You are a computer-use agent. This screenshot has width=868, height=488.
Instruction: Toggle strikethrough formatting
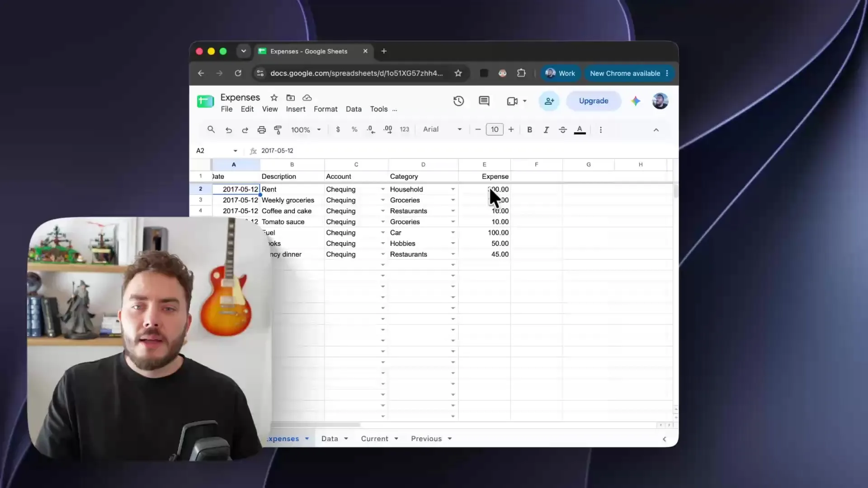click(x=563, y=130)
